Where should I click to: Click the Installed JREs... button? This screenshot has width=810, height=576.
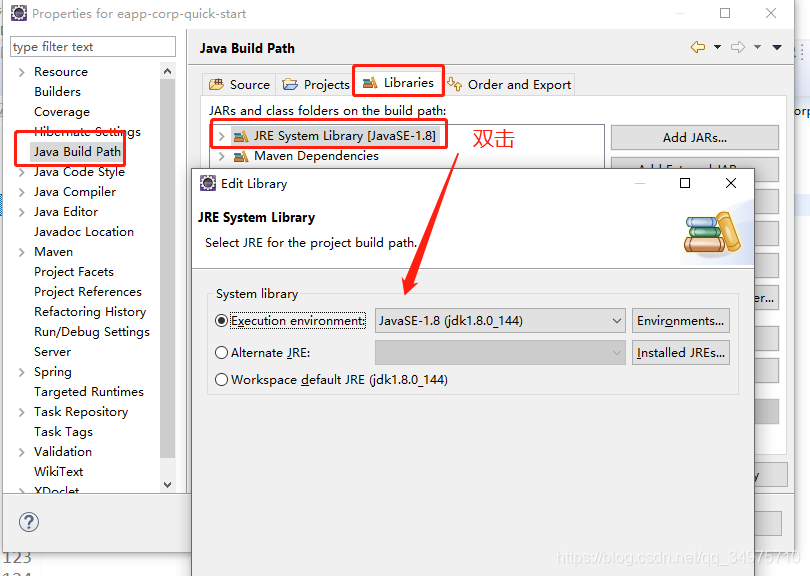coord(681,352)
